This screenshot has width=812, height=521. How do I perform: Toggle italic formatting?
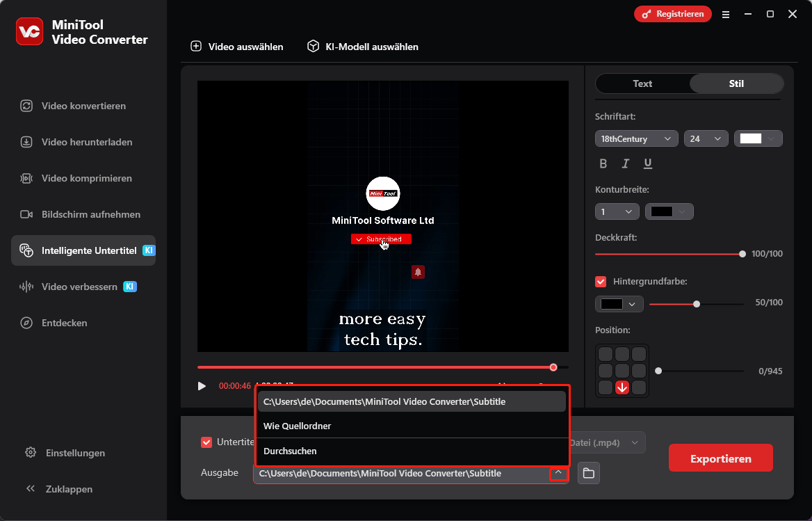coord(626,163)
